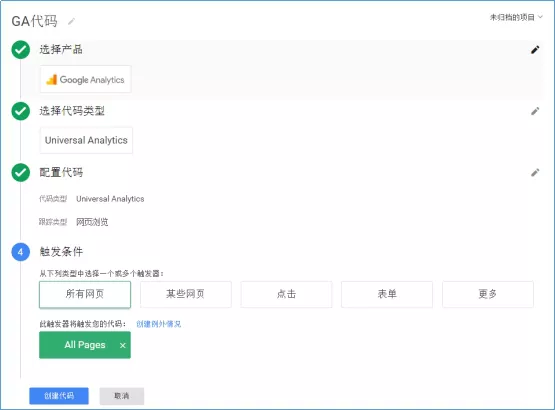
Task: Select the Universal Analytics tag type card
Action: (86, 140)
